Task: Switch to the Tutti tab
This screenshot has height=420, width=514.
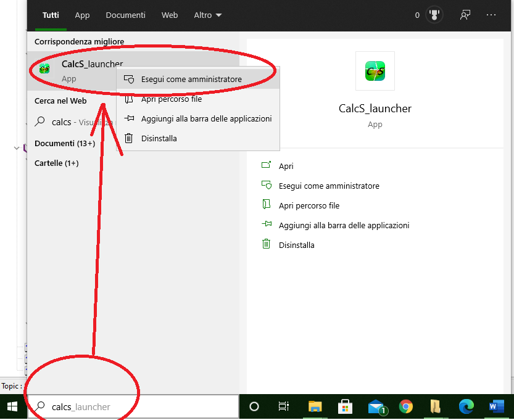Action: point(51,15)
